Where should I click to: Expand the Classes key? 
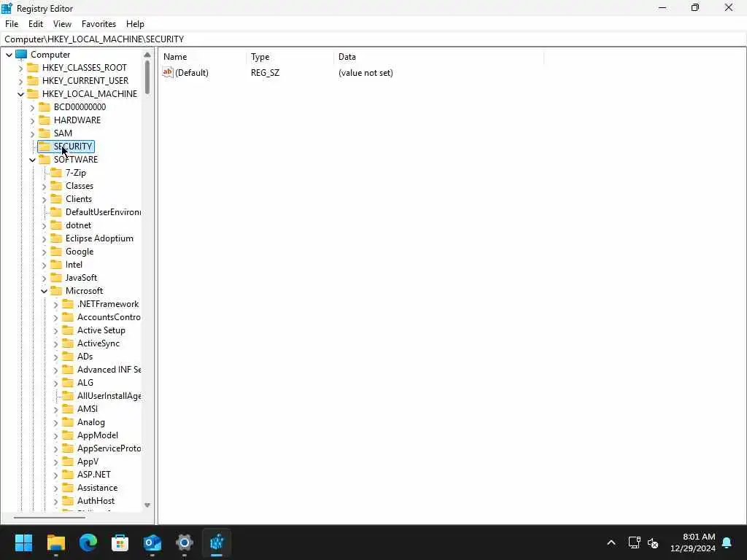44,186
